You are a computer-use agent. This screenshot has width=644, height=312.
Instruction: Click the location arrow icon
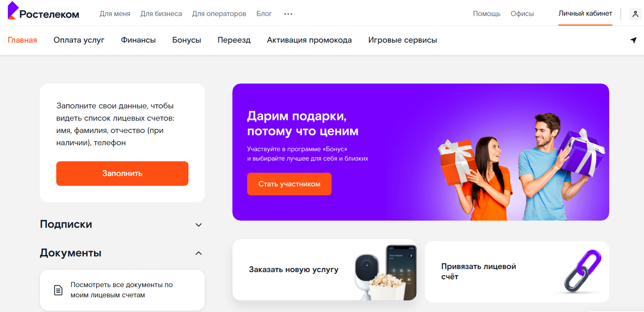coord(633,40)
